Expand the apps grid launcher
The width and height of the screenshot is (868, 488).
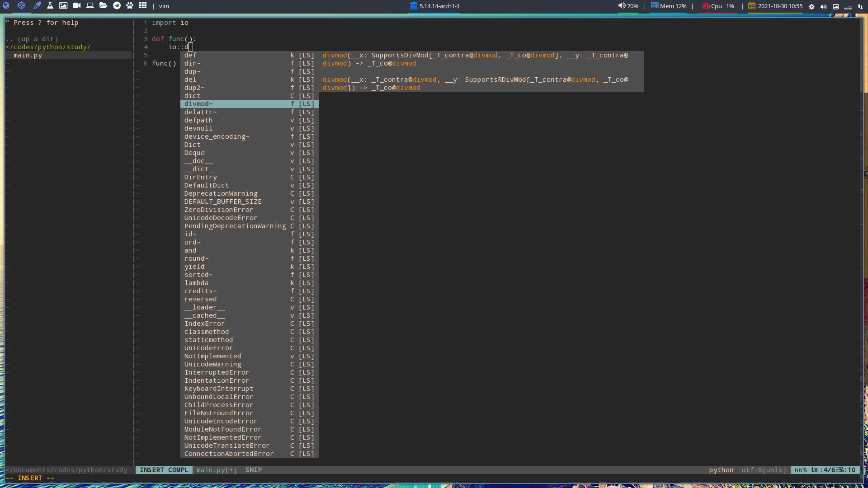coord(143,6)
